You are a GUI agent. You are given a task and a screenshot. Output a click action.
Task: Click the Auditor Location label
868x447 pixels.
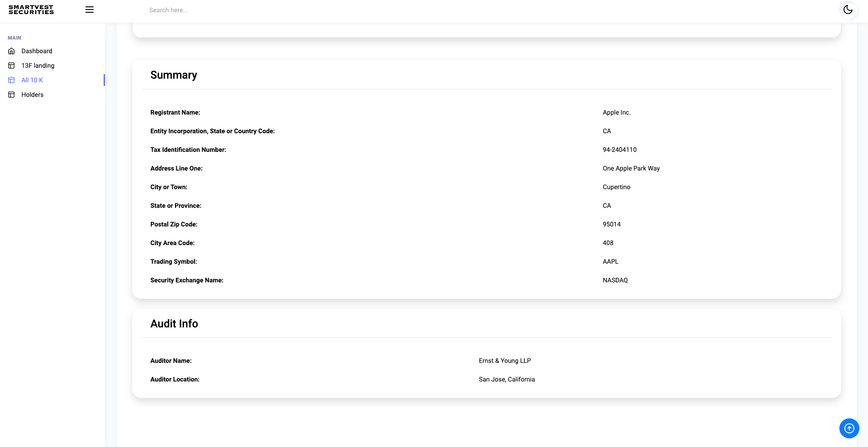[x=175, y=379]
